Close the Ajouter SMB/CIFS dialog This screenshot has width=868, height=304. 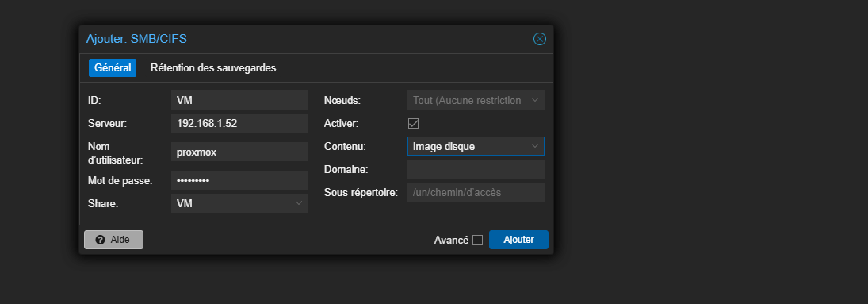(x=539, y=39)
